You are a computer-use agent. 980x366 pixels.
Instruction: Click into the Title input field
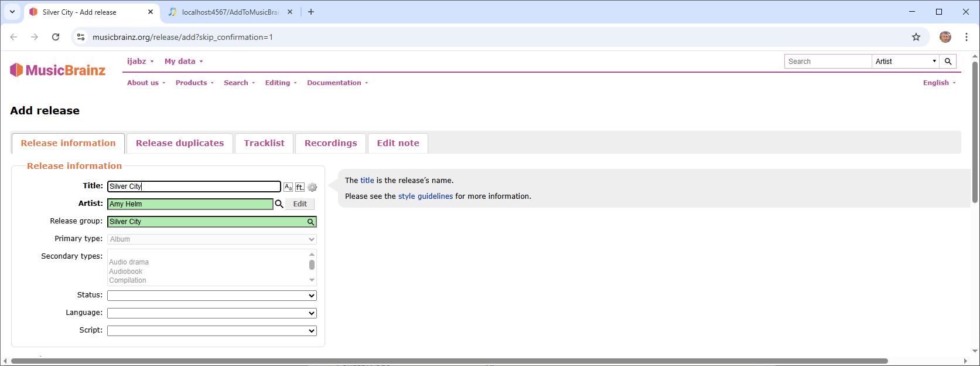(x=194, y=187)
